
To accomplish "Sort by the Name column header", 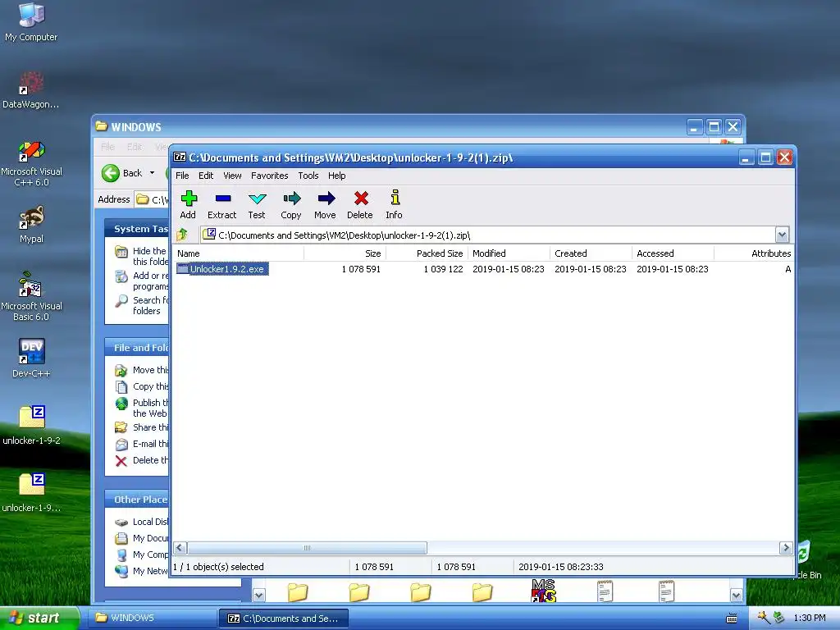I will [x=240, y=253].
